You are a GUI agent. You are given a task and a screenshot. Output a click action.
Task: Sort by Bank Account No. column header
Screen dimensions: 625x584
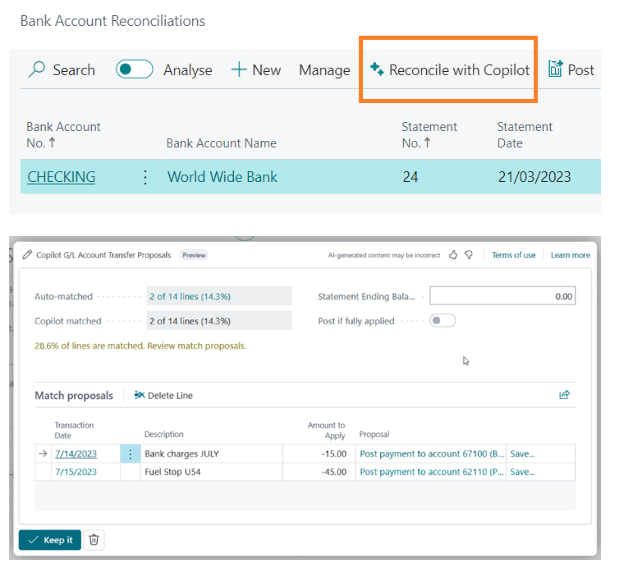coord(63,135)
